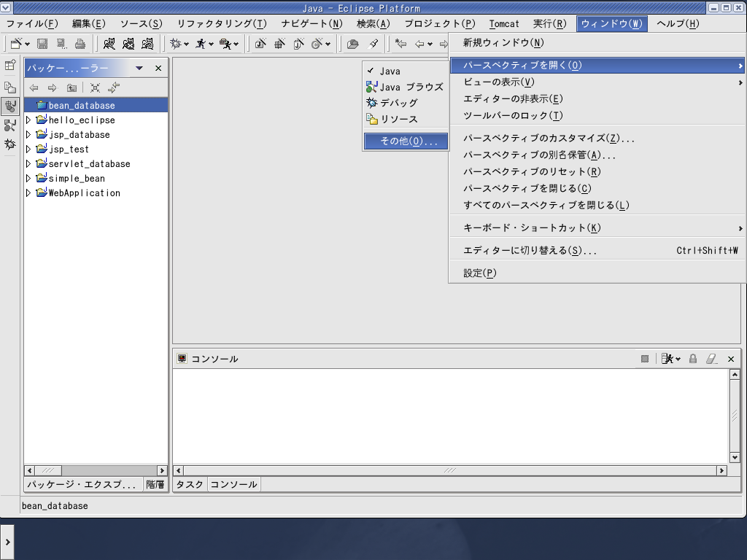Start Tomcat with the first cat icon
Image resolution: width=747 pixels, height=560 pixels.
click(x=109, y=44)
